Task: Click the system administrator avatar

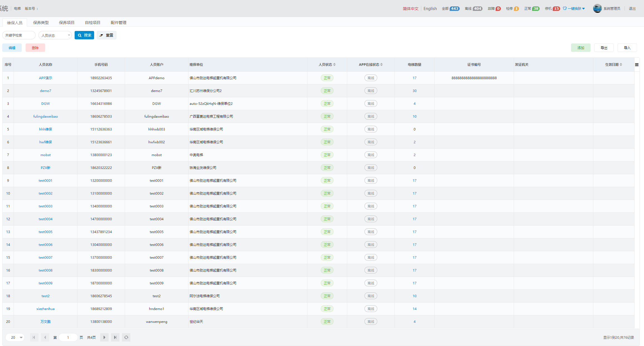Action: [x=597, y=9]
